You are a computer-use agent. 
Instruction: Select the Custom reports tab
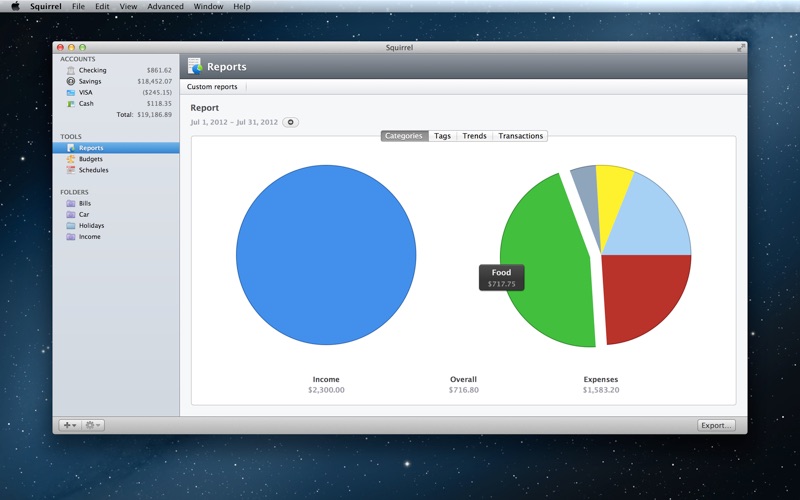coord(212,87)
